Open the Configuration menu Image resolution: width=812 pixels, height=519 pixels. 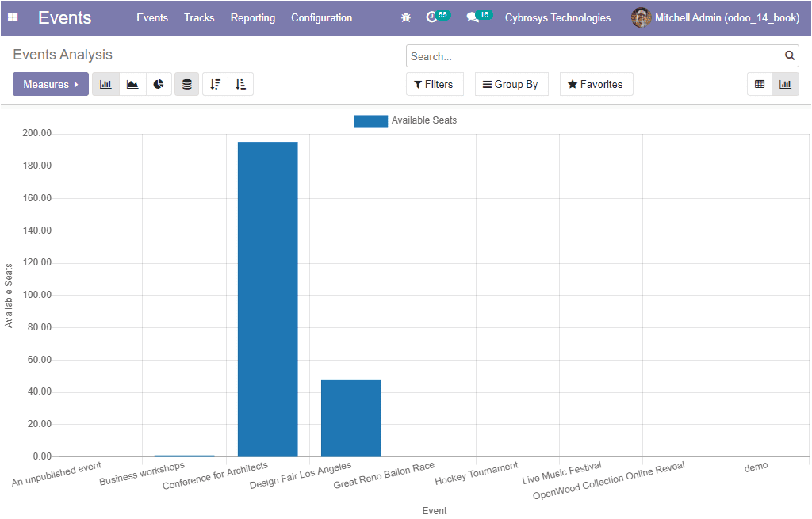(x=322, y=17)
